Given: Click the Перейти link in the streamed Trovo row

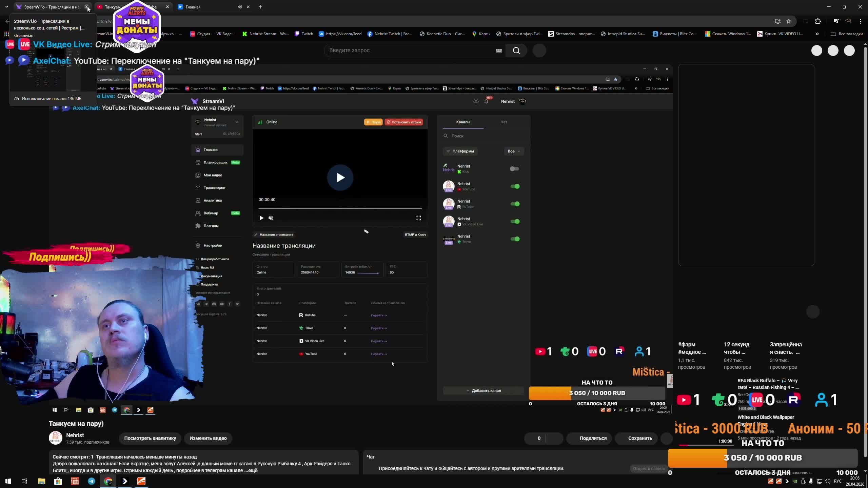Looking at the screenshot, I should (x=379, y=328).
